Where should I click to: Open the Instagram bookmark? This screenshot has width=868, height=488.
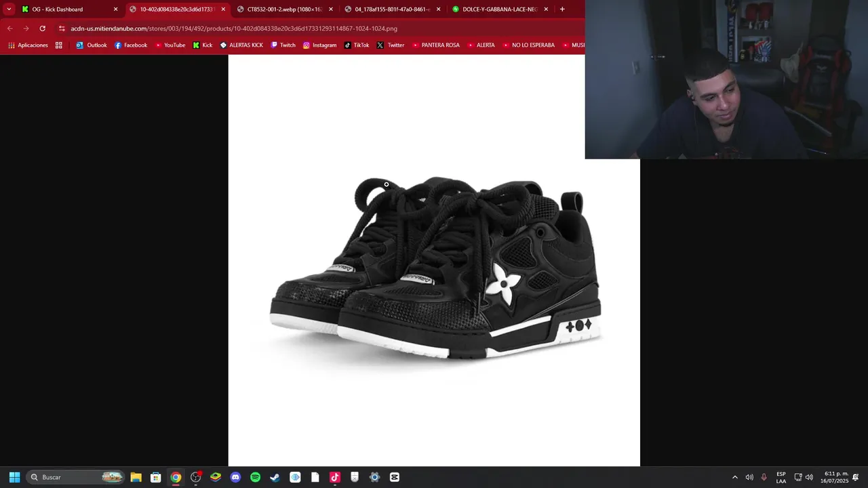[x=319, y=45]
